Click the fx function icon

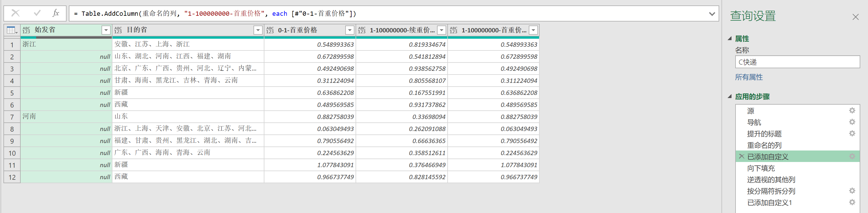tap(56, 13)
